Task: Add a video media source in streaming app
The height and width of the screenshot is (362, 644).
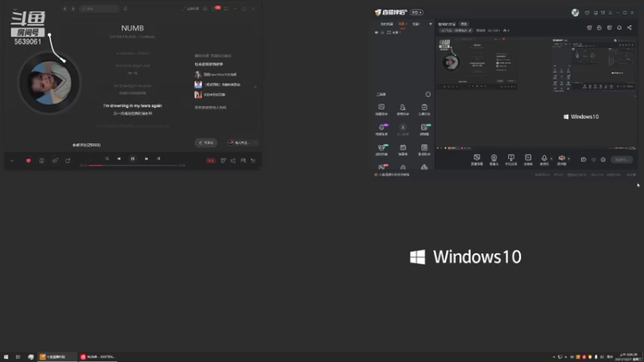Action: pyautogui.click(x=528, y=159)
